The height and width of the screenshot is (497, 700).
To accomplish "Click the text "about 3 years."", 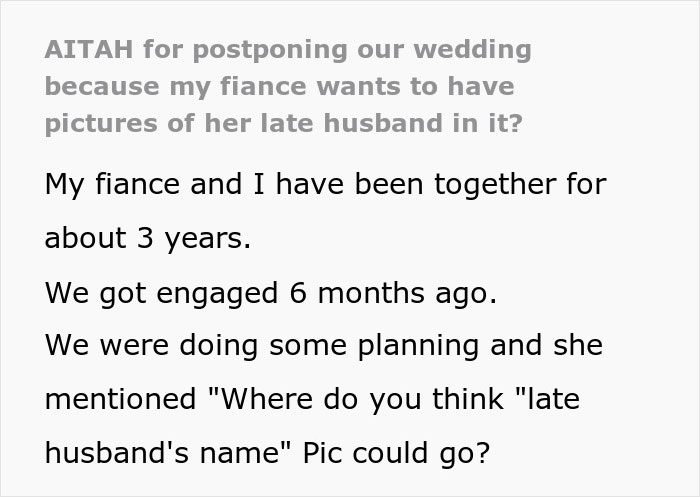I will tap(148, 238).
